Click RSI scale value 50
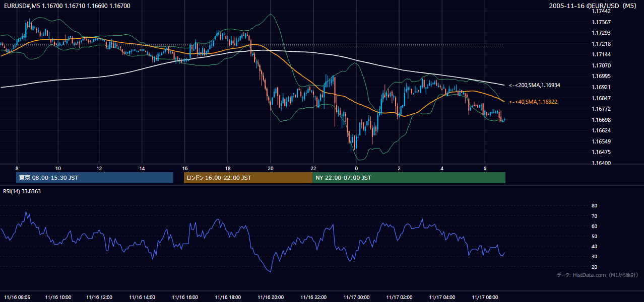The height and width of the screenshot is (302, 644). pos(594,236)
